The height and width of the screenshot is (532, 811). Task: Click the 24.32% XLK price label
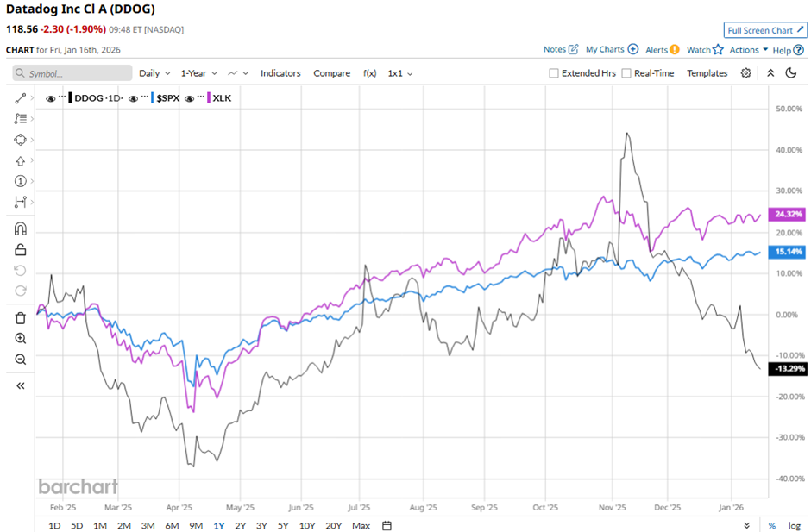click(x=787, y=214)
